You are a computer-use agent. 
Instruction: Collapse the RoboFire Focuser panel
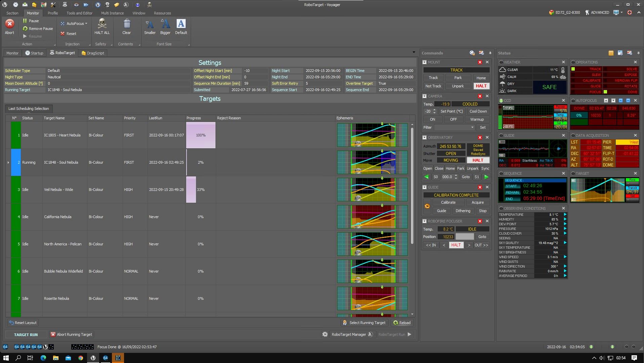pyautogui.click(x=425, y=221)
